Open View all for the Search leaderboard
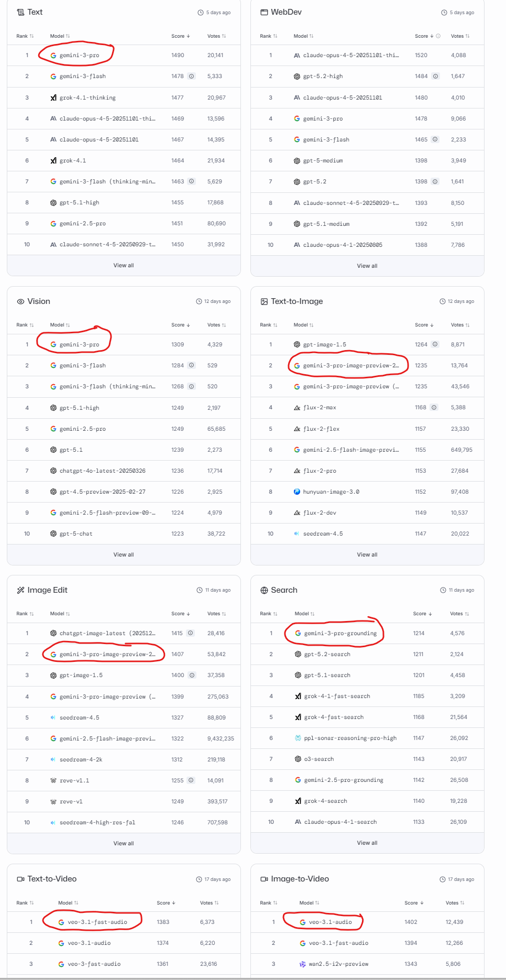Screen dimensions: 506x980 click(367, 843)
